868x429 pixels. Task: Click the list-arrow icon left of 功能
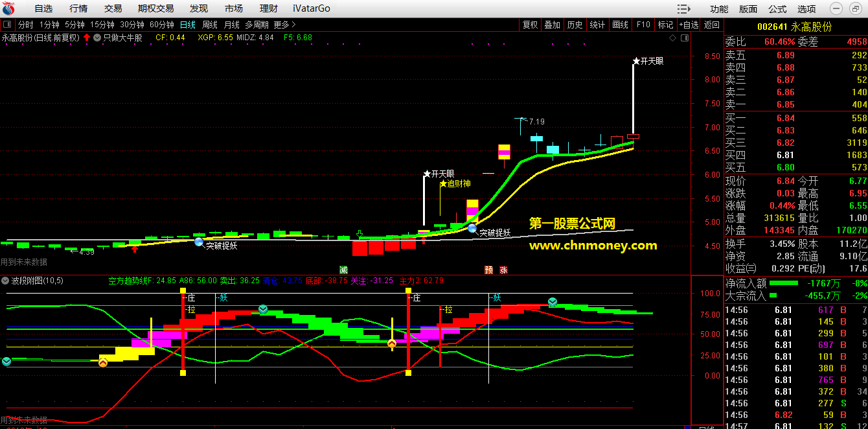[683, 8]
